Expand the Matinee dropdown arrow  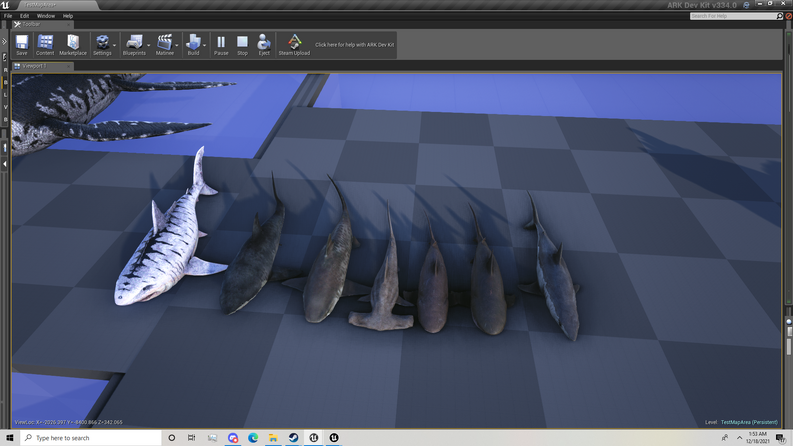point(177,45)
